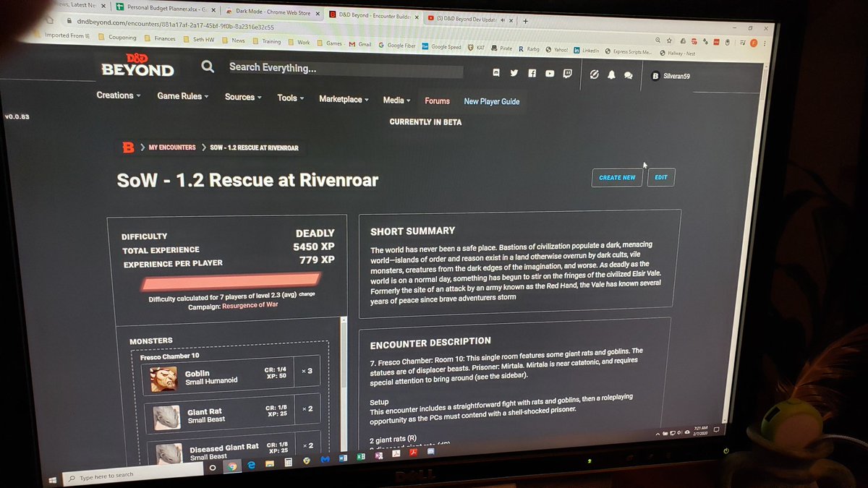
Task: Open the Forums nav item
Action: [437, 101]
